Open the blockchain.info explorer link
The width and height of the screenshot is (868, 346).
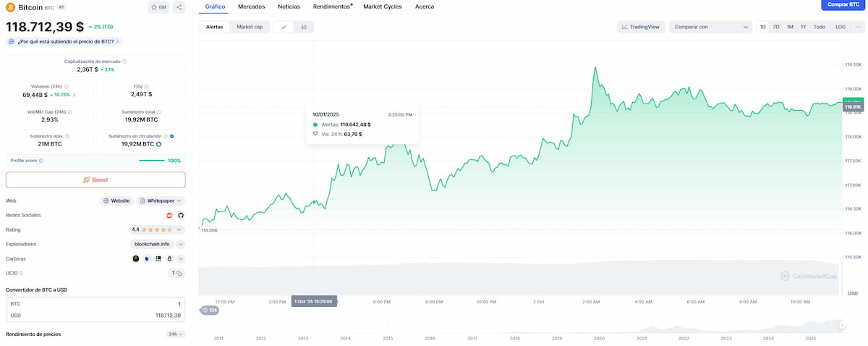pos(152,244)
